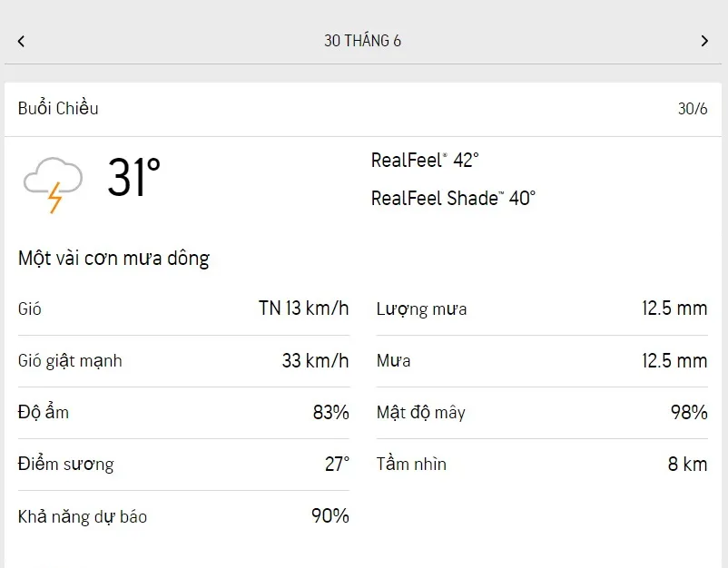Select the 30 THÁNG 6 date header

point(362,41)
